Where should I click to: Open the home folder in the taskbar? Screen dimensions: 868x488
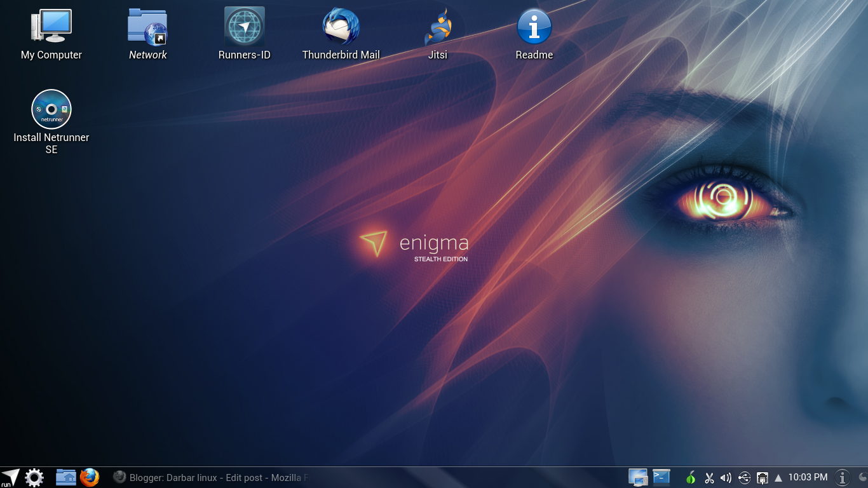(65, 477)
